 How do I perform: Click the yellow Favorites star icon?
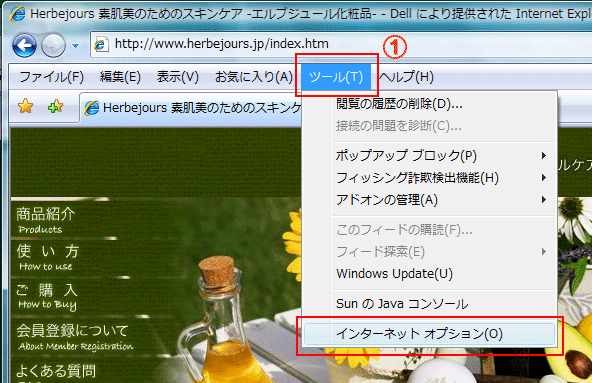click(25, 106)
